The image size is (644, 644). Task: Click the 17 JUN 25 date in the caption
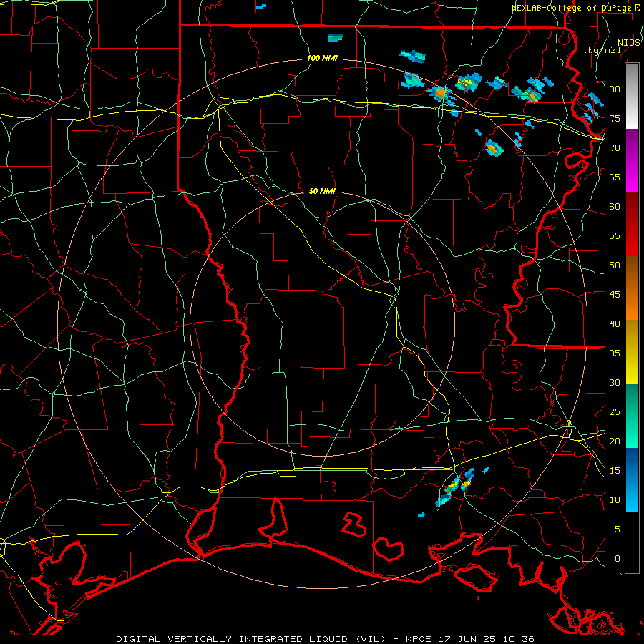468,639
